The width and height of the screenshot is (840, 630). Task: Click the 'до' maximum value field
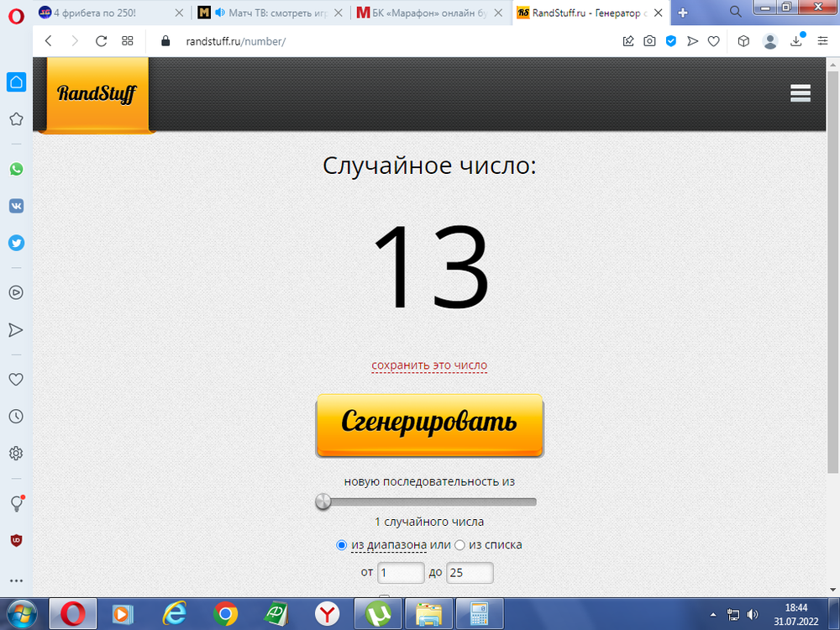coord(470,573)
